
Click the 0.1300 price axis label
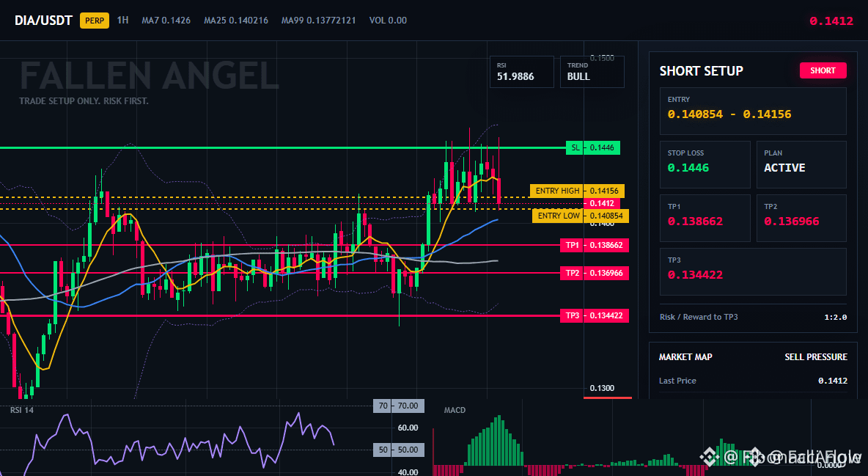coord(602,388)
